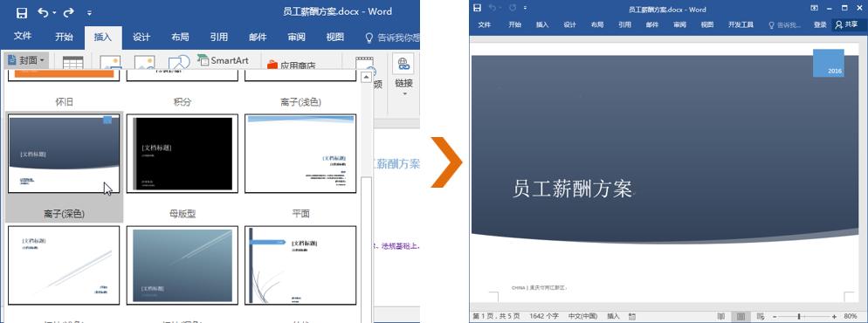The image size is (868, 323).
Task: Click the 告诉我你想 search box in left window
Action: 392,38
